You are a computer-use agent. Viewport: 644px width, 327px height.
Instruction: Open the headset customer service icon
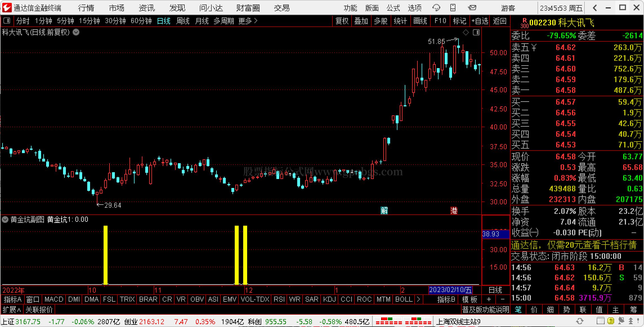click(x=436, y=8)
